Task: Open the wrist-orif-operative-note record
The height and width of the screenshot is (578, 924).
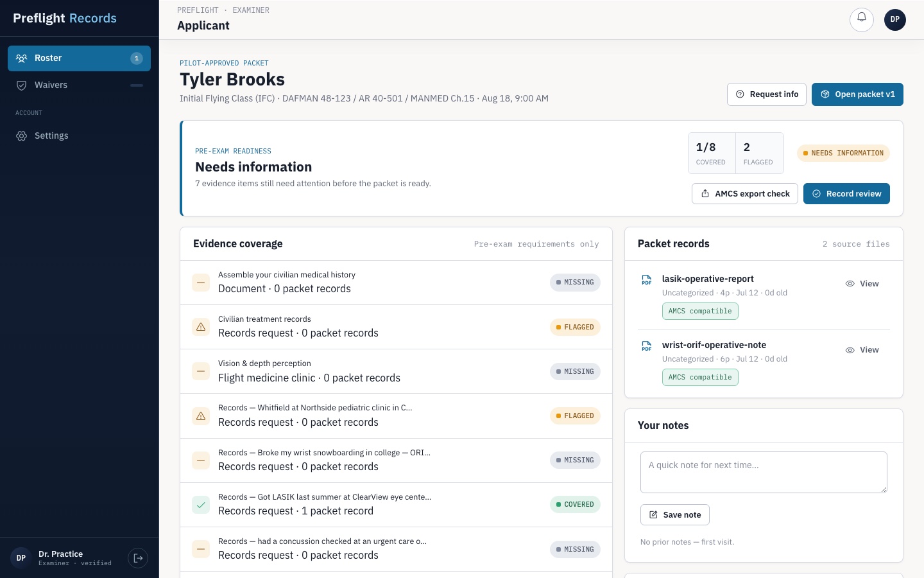Action: coord(714,346)
